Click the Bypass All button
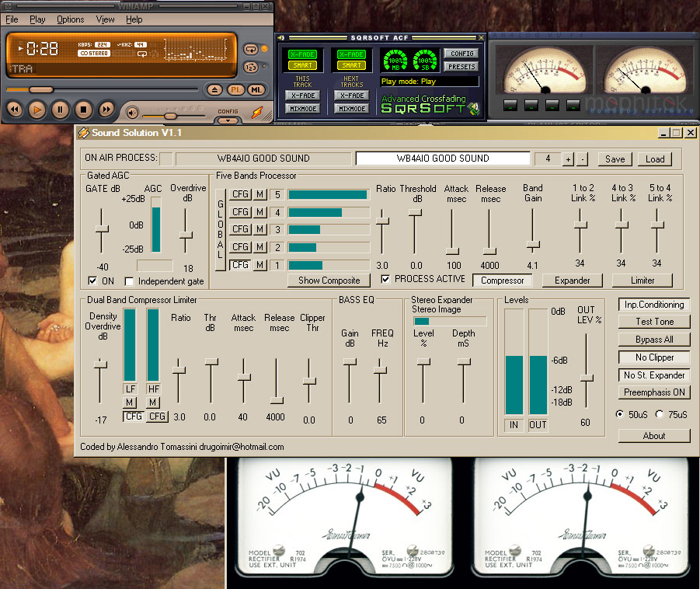 pos(654,340)
